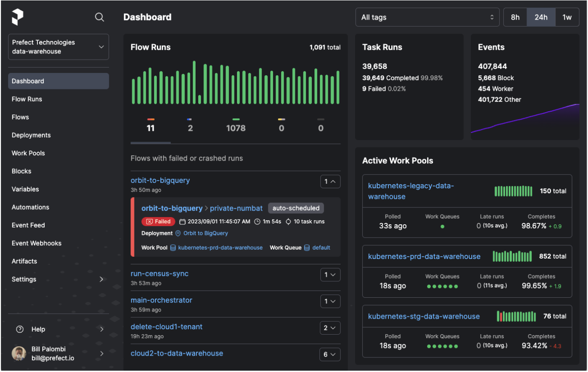Open the main-orchestrator flow link

tap(161, 300)
